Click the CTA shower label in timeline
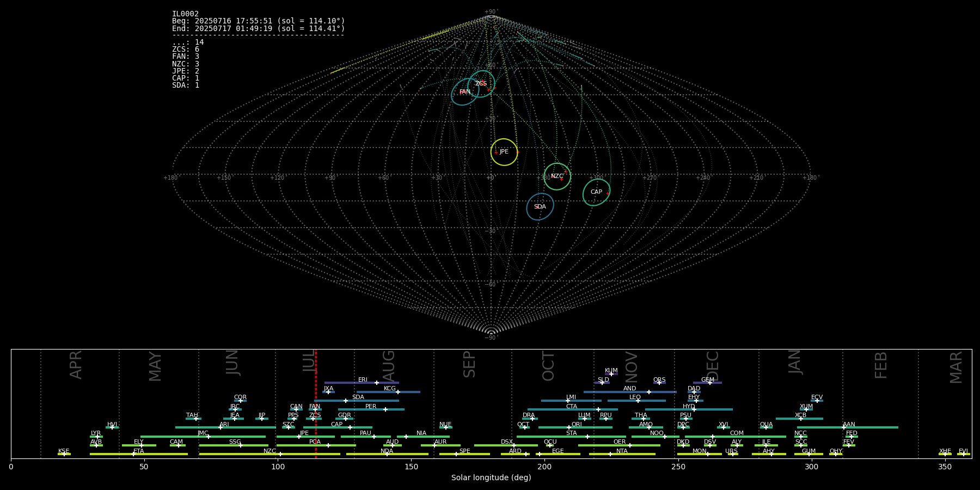The width and height of the screenshot is (980, 490). pyautogui.click(x=571, y=407)
